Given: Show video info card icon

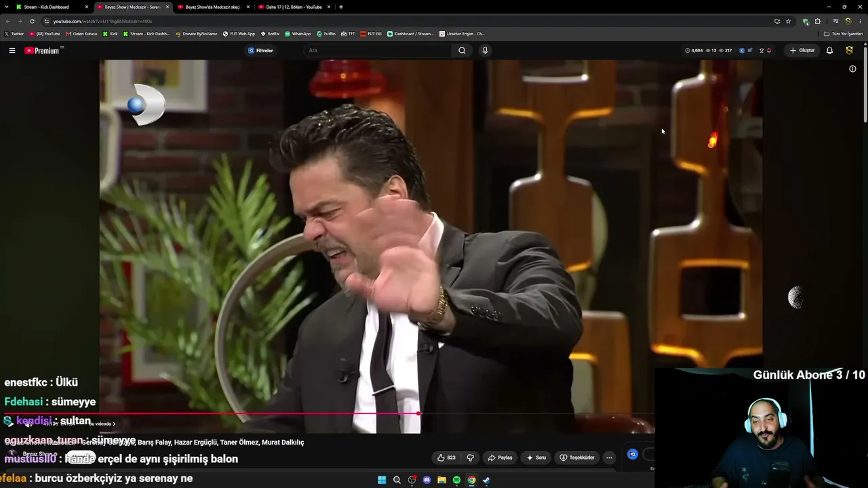Looking at the screenshot, I should (852, 68).
